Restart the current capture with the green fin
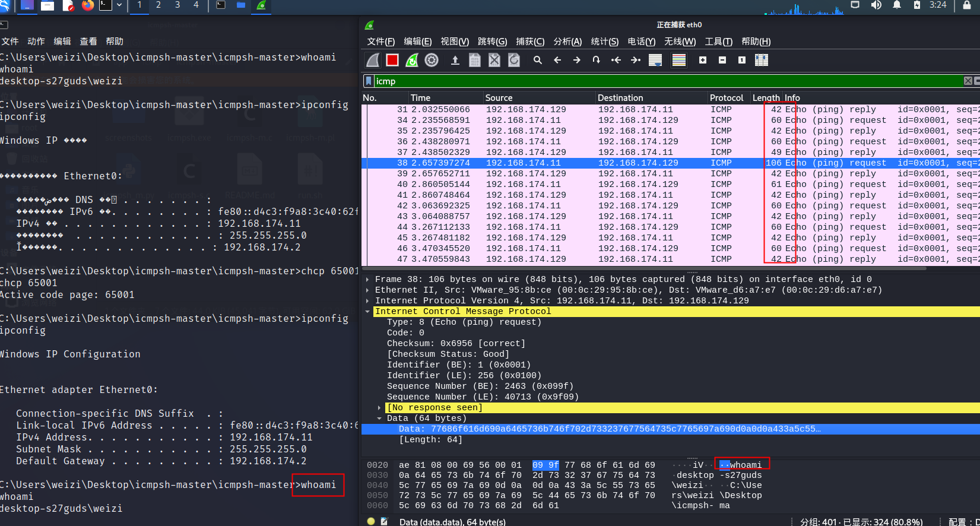The image size is (980, 526). [412, 60]
